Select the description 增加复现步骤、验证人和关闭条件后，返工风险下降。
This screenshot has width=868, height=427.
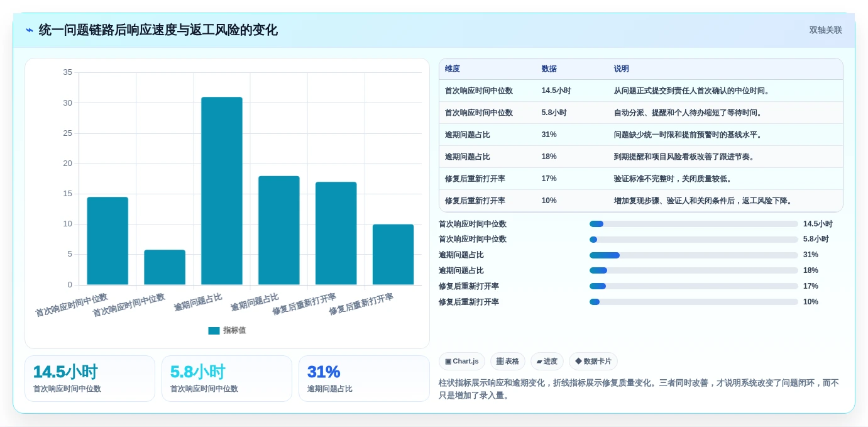tap(705, 201)
